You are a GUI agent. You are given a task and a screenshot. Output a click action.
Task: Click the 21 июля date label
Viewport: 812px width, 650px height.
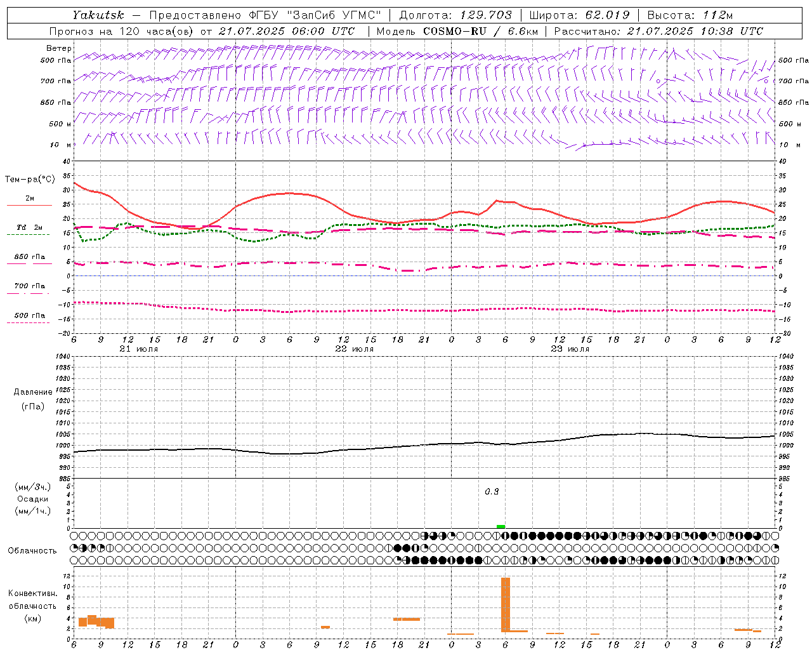tap(139, 349)
